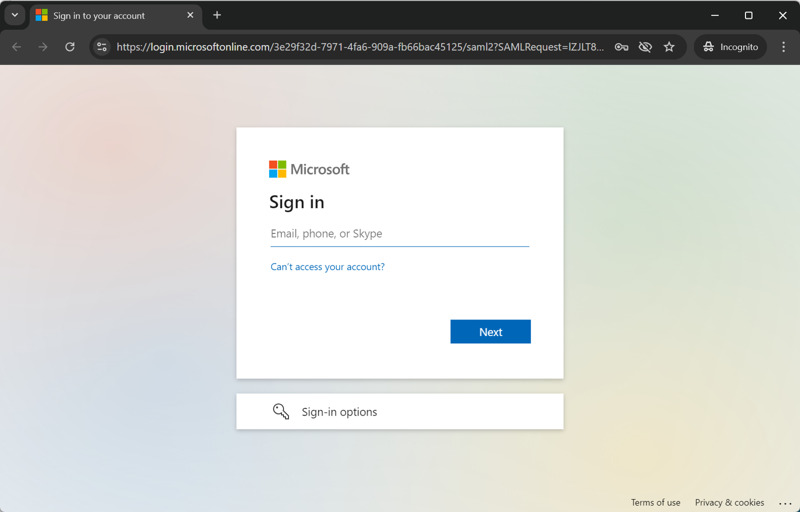Open the tab search dropdown arrow
Screen dimensions: 800x512
tap(15, 15)
